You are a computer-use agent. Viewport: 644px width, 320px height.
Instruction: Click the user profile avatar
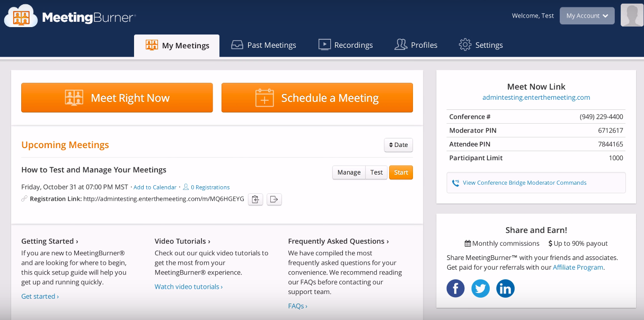[631, 15]
